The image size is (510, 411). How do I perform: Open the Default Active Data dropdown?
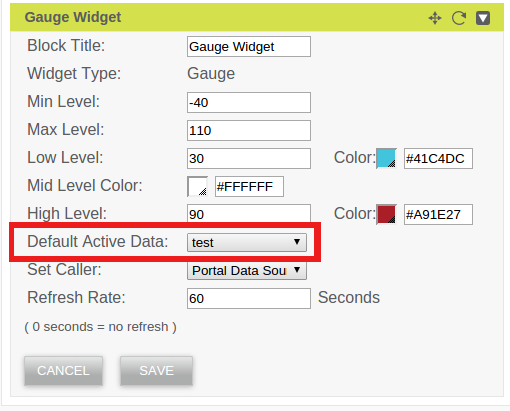click(x=247, y=242)
